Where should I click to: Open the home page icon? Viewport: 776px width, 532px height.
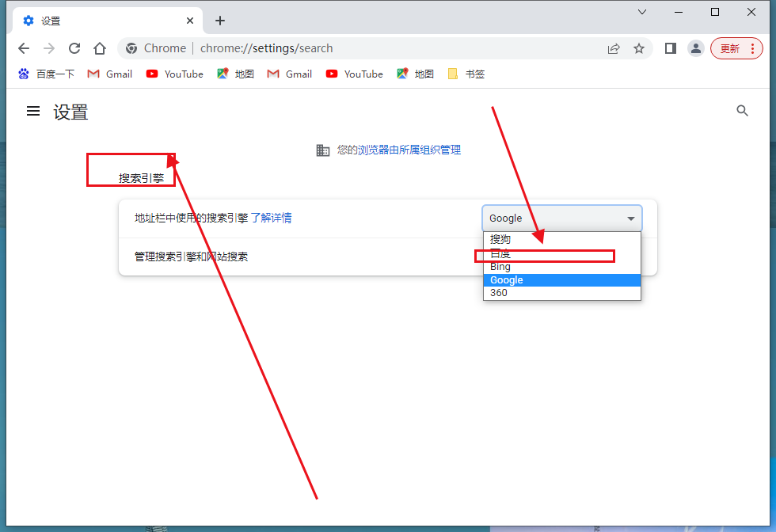pyautogui.click(x=100, y=48)
